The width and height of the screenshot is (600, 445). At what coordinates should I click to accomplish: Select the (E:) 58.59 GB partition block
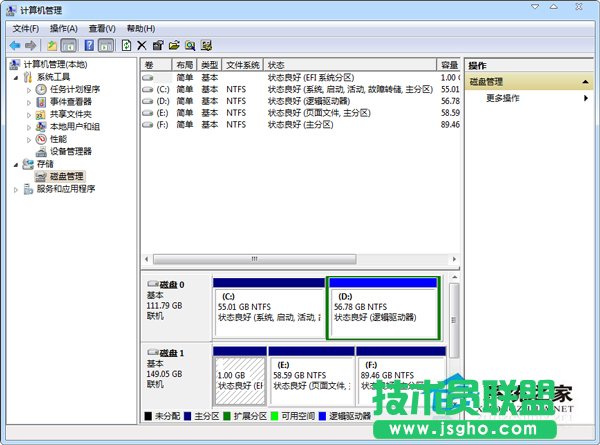311,376
